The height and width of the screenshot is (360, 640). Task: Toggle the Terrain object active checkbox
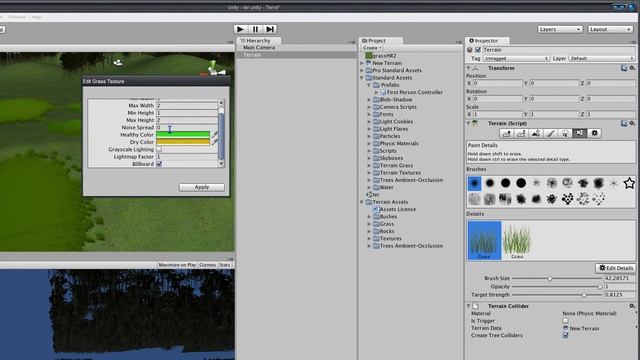click(478, 50)
